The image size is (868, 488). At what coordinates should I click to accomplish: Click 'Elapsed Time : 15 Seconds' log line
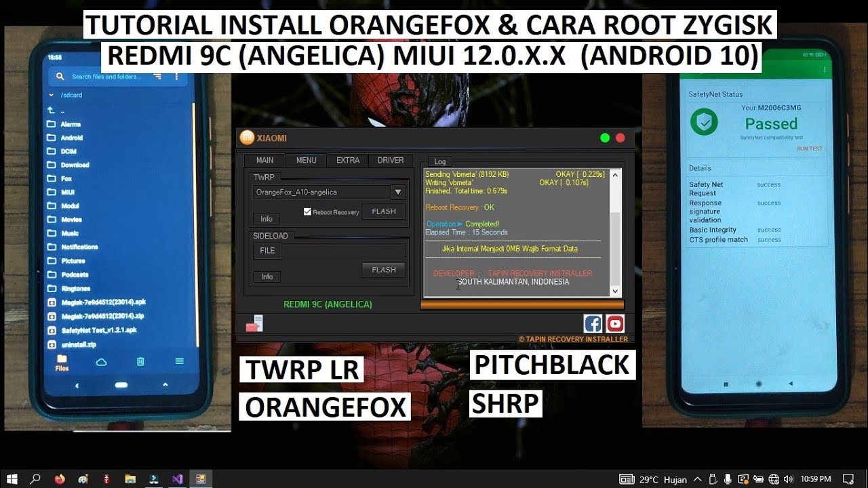click(x=467, y=232)
